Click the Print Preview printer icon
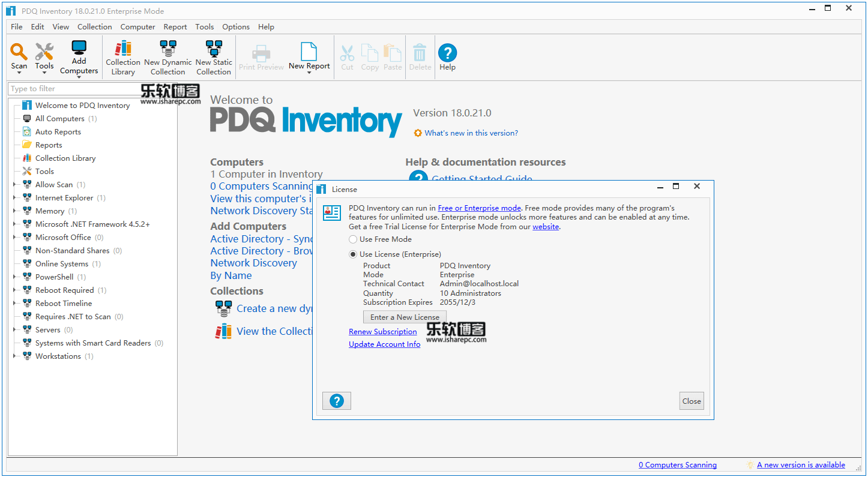868x477 pixels. tap(261, 53)
